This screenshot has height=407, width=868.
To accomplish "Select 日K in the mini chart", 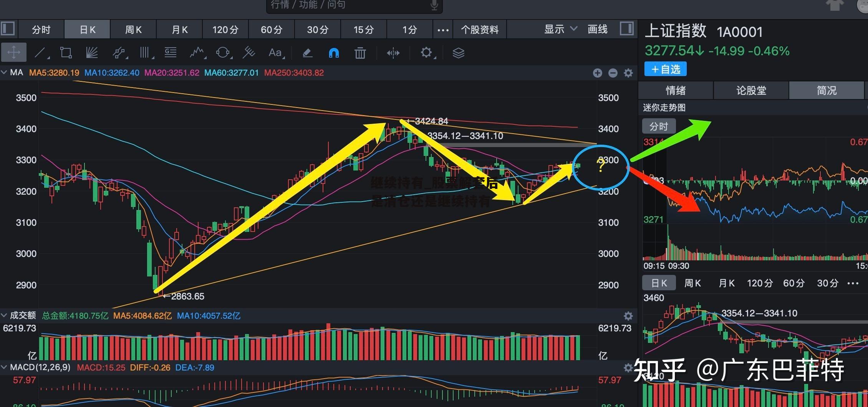I will tap(659, 283).
